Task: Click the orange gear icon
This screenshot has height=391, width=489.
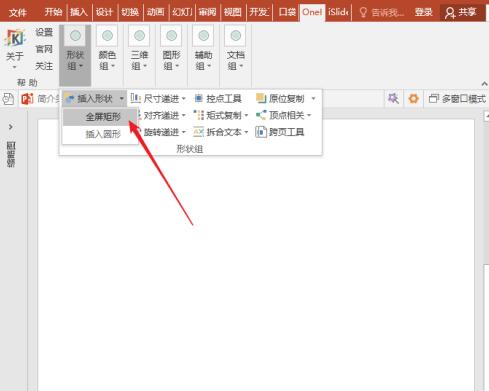Action: point(413,99)
